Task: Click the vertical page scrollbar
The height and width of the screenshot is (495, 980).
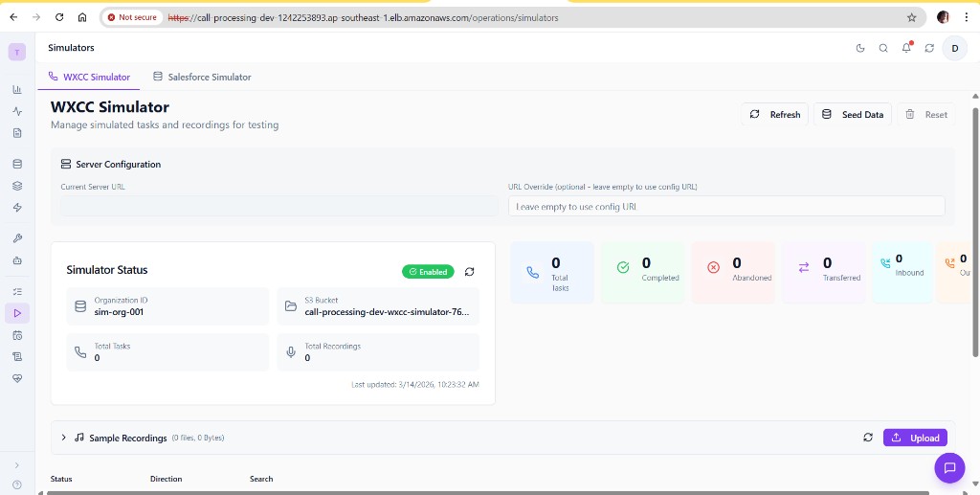Action: (975, 232)
